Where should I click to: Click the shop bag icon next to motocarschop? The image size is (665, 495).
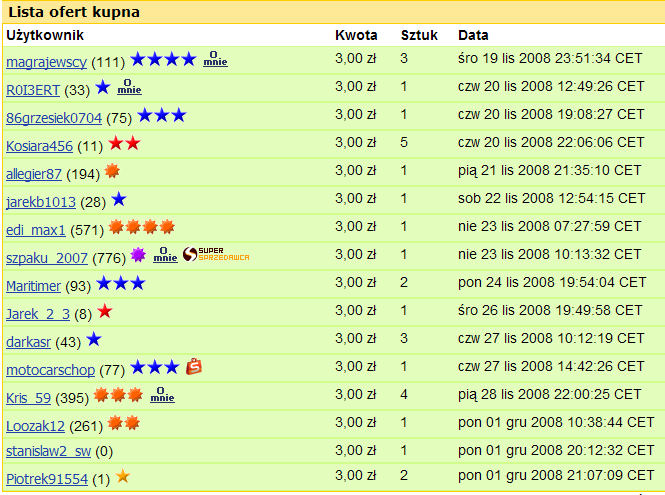[194, 366]
